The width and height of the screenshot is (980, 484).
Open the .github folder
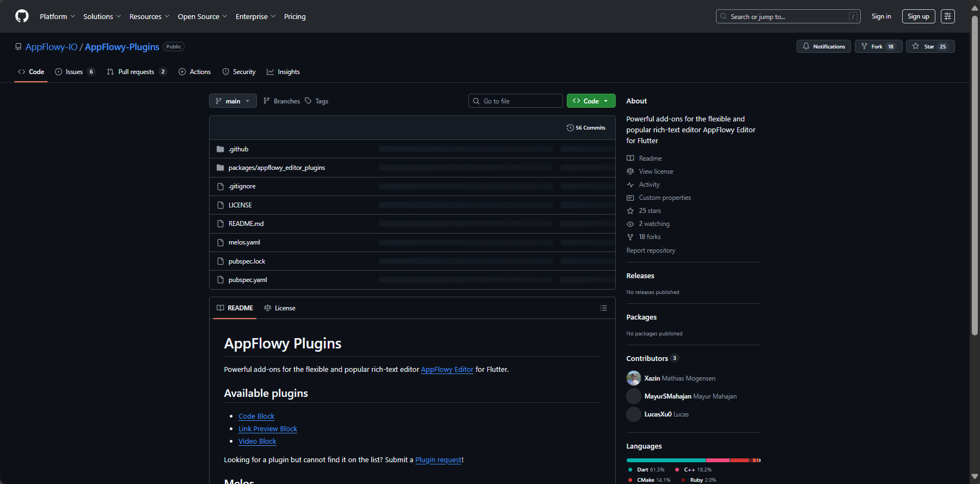click(238, 149)
